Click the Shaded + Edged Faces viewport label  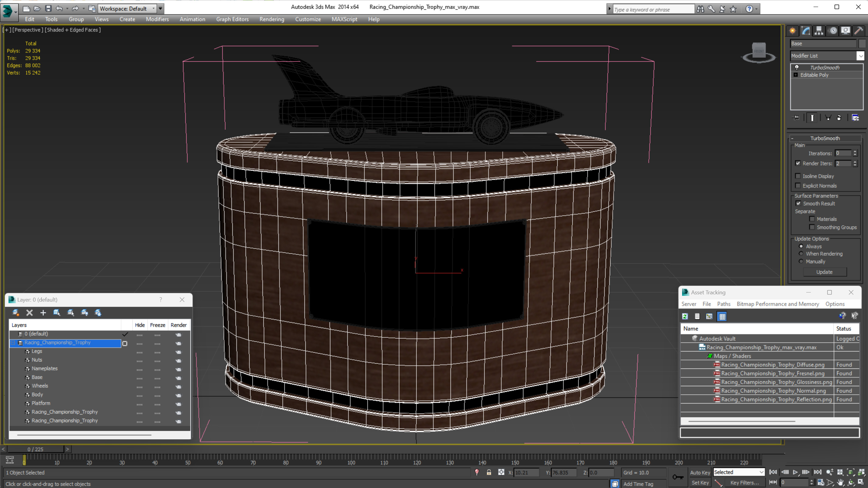tap(72, 30)
